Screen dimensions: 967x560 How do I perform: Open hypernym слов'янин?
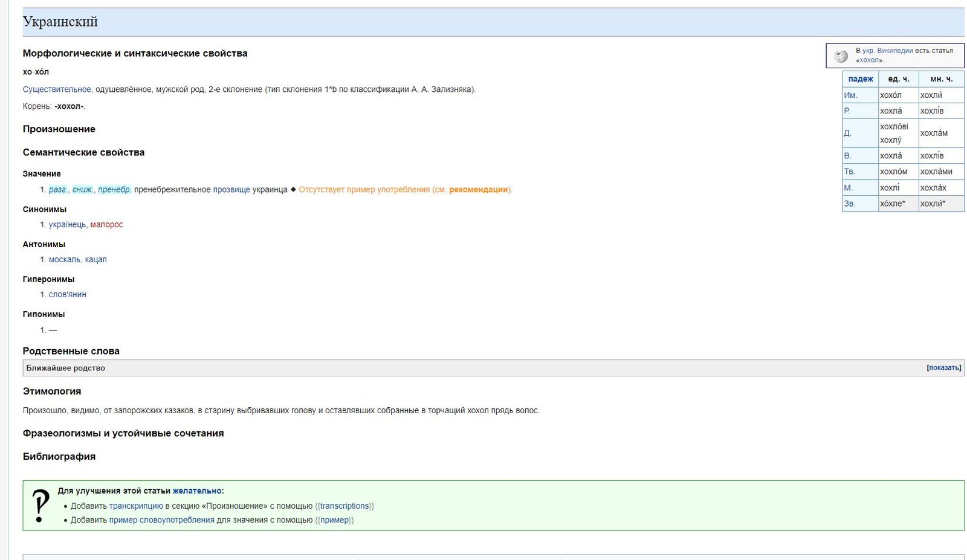pos(67,295)
